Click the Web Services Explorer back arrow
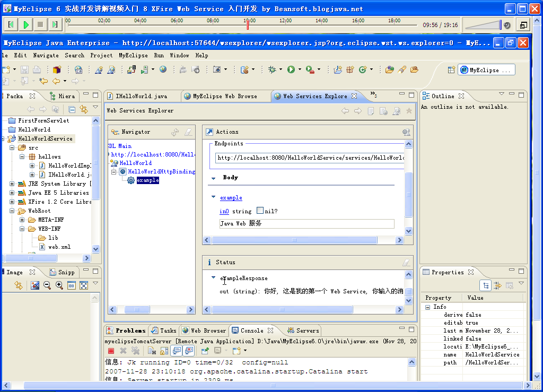This screenshot has height=392, width=543. tap(345, 111)
